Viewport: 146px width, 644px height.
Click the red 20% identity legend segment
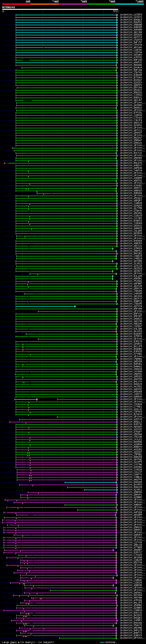pyautogui.click(x=16, y=4)
